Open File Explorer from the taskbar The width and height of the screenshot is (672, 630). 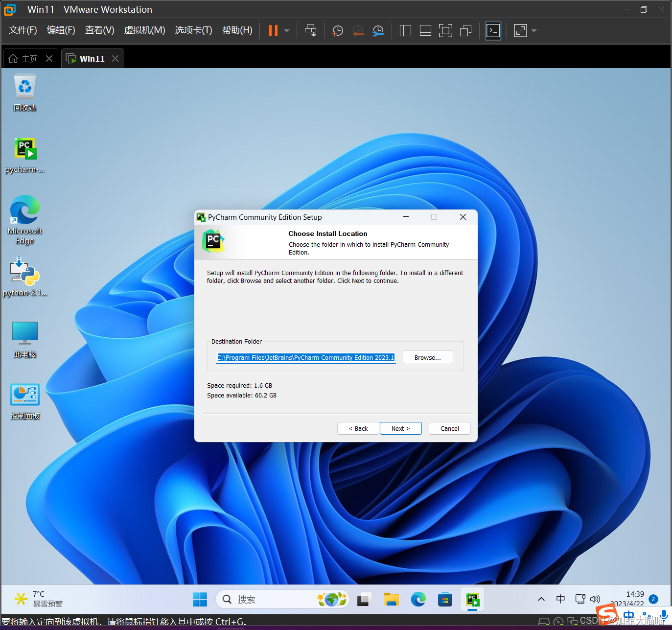tap(392, 599)
